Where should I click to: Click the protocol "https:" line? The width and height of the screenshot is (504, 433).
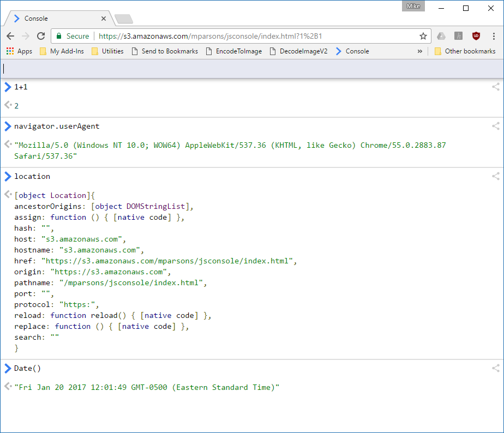(57, 304)
